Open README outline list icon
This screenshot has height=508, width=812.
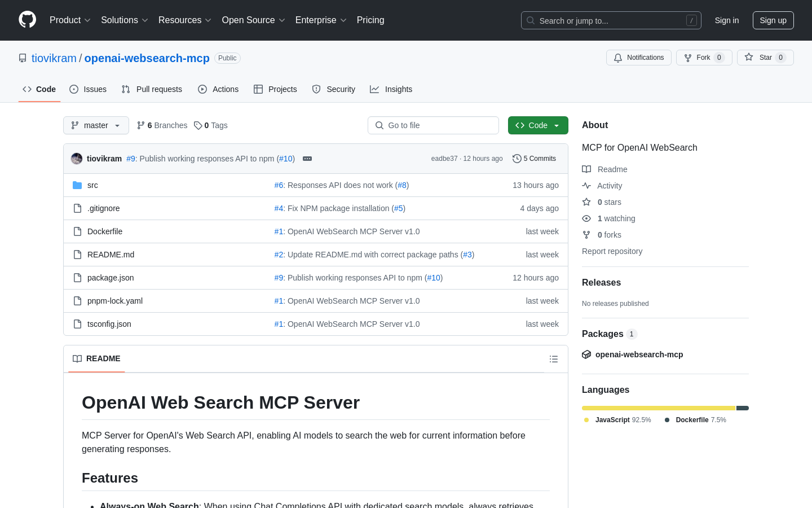(554, 359)
